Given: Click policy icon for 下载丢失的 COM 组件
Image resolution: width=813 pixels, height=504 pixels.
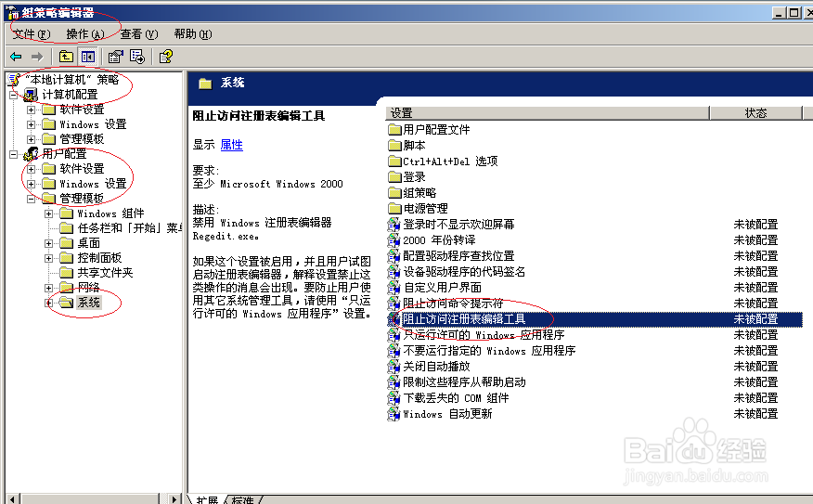Looking at the screenshot, I should pyautogui.click(x=394, y=397).
